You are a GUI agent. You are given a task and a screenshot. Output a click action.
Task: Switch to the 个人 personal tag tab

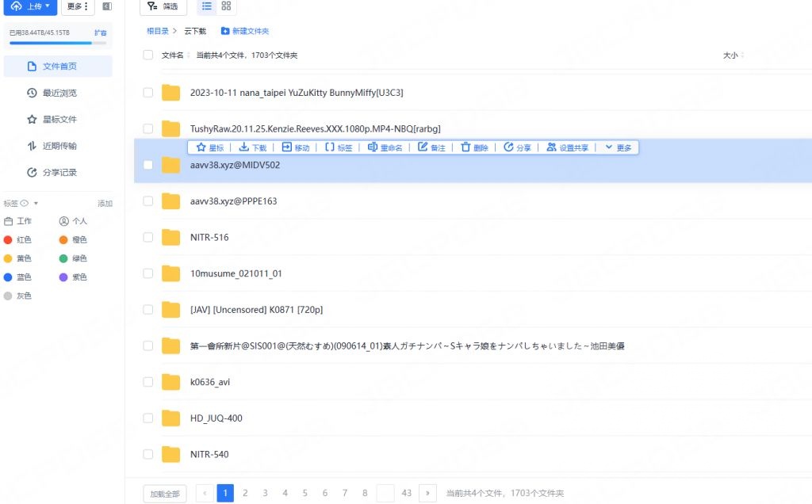pos(77,220)
